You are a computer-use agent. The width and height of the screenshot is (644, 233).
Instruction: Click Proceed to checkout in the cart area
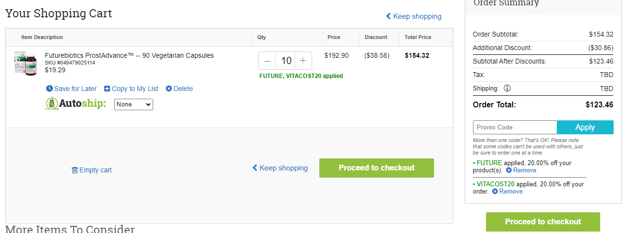[x=377, y=168]
